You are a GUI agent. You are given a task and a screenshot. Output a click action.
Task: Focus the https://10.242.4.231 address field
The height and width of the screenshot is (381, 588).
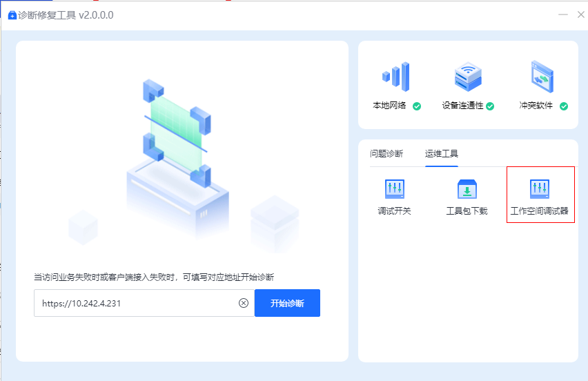(x=135, y=303)
